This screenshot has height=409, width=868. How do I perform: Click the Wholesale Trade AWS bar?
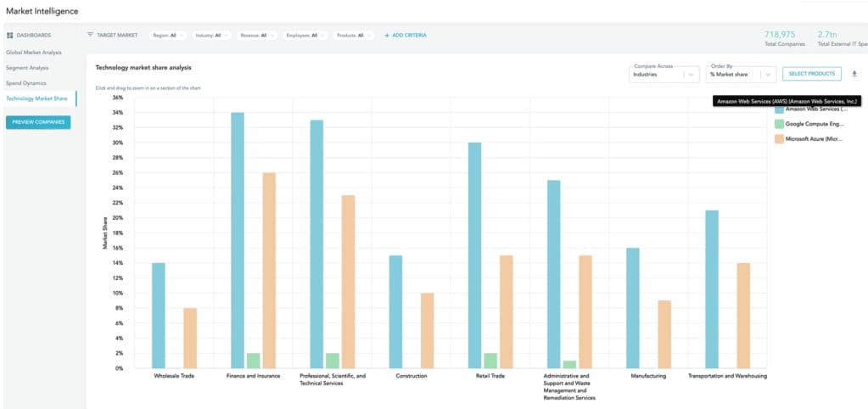(x=159, y=316)
